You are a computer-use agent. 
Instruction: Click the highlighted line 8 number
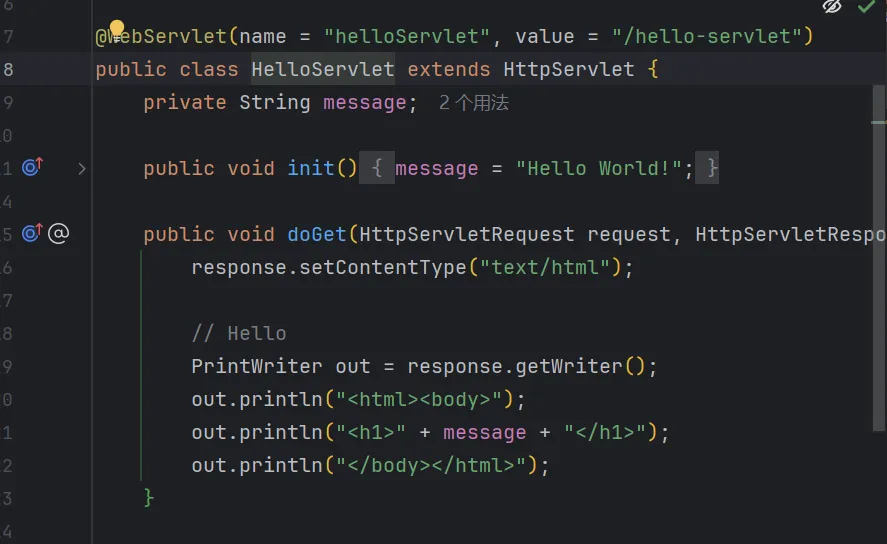pos(8,69)
